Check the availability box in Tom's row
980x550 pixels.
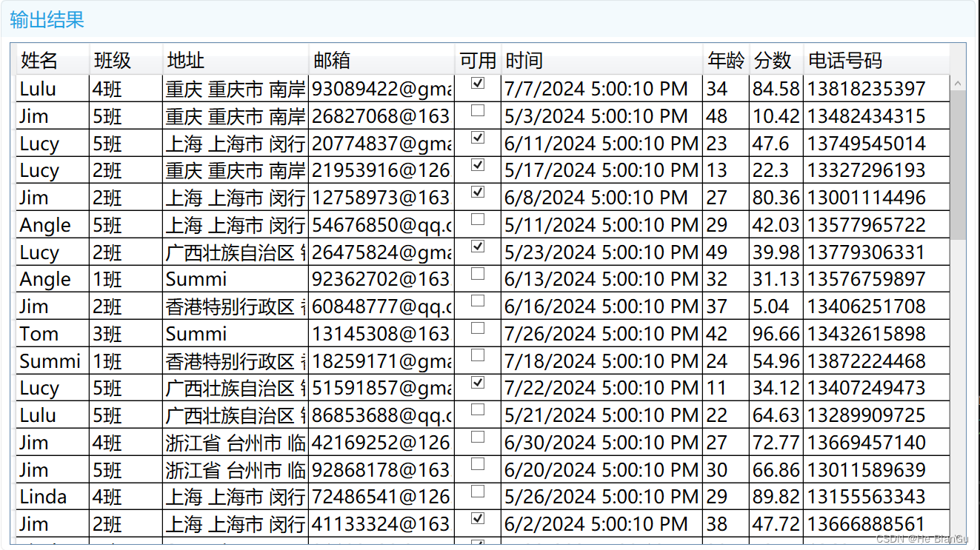pyautogui.click(x=478, y=328)
